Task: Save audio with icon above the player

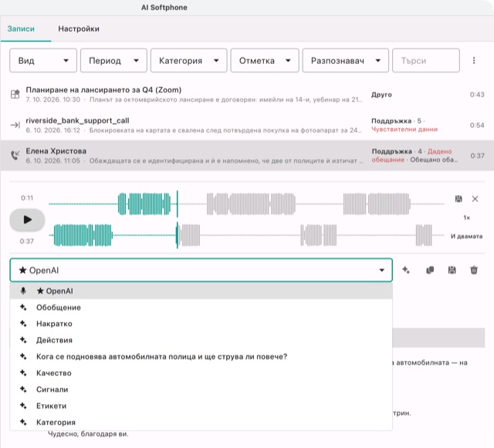Action: (458, 199)
